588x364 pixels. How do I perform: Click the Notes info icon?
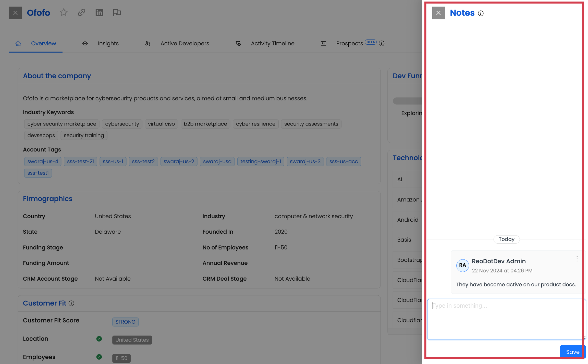coord(481,13)
